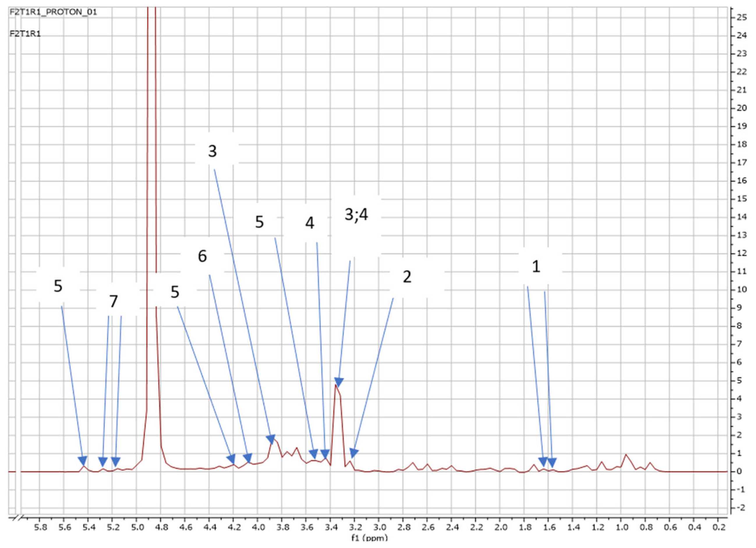Click the F2T1R1_PROTON_01 spectrum title
The height and width of the screenshot is (548, 756).
pos(53,12)
